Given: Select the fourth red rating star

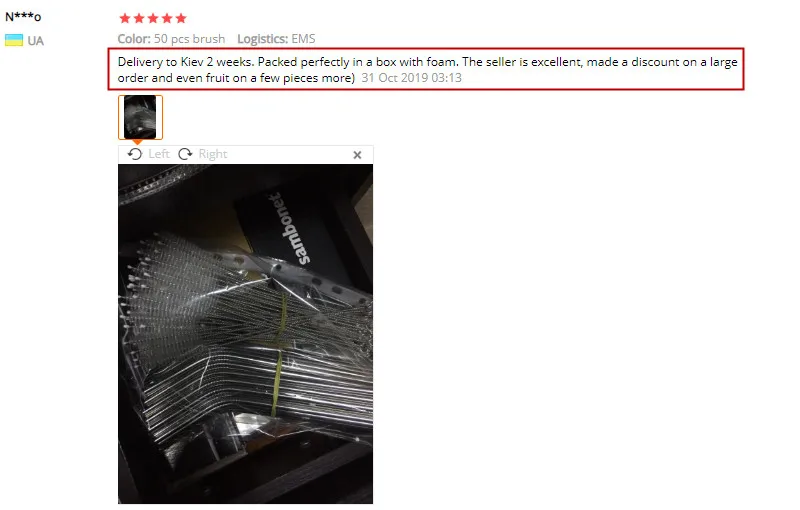Looking at the screenshot, I should click(167, 18).
